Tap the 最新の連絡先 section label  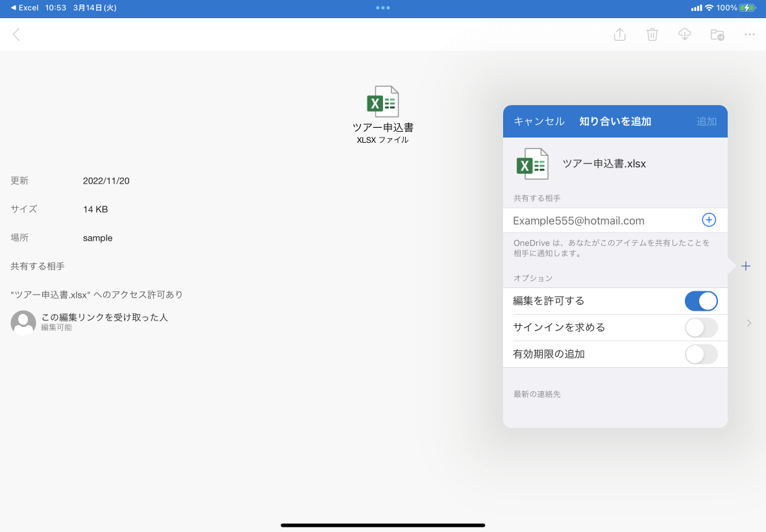click(537, 394)
